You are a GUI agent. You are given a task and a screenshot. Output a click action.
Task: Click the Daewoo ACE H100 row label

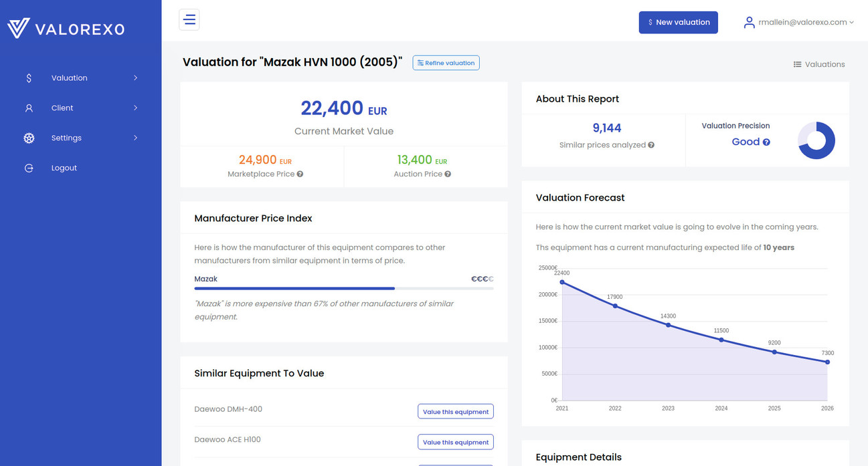point(228,440)
